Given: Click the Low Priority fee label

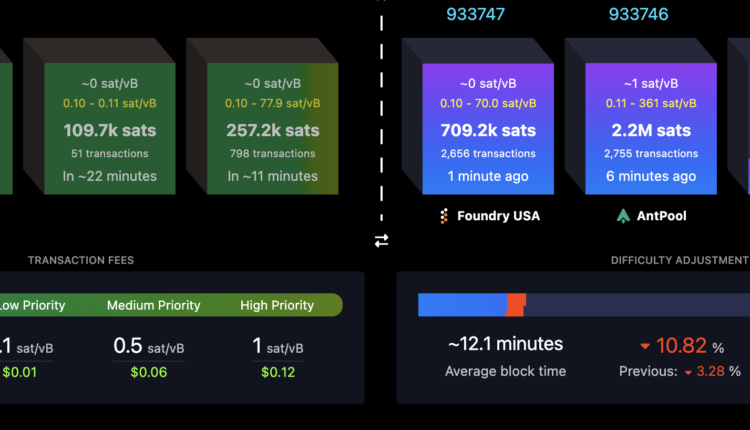Looking at the screenshot, I should coord(30,305).
